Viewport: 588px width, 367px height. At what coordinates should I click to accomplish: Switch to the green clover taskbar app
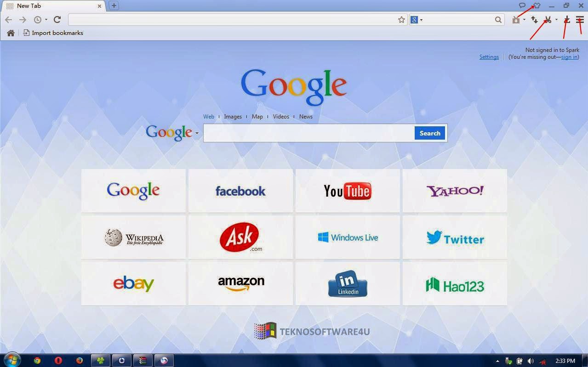[x=101, y=361]
